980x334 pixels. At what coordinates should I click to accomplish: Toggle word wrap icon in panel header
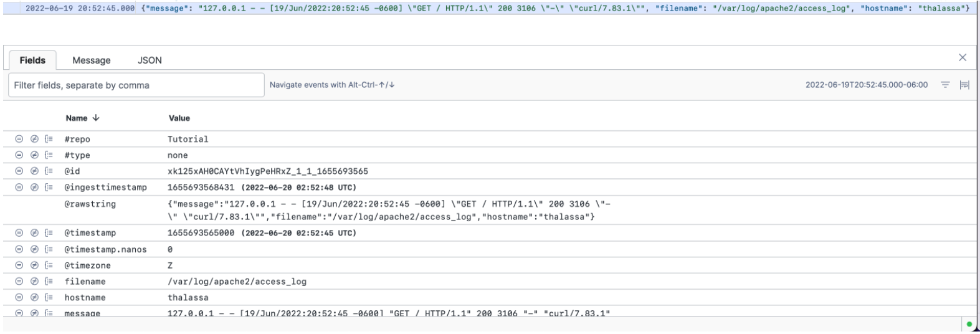coord(964,85)
